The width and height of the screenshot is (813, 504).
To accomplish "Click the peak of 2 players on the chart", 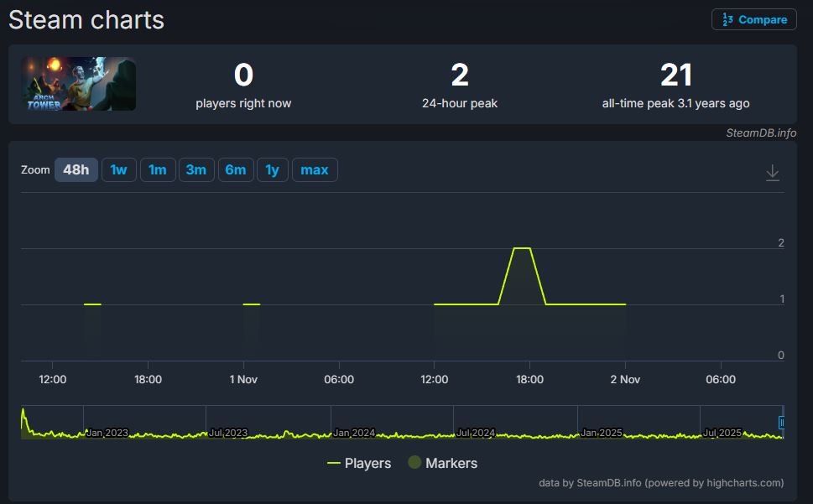I will pos(522,248).
